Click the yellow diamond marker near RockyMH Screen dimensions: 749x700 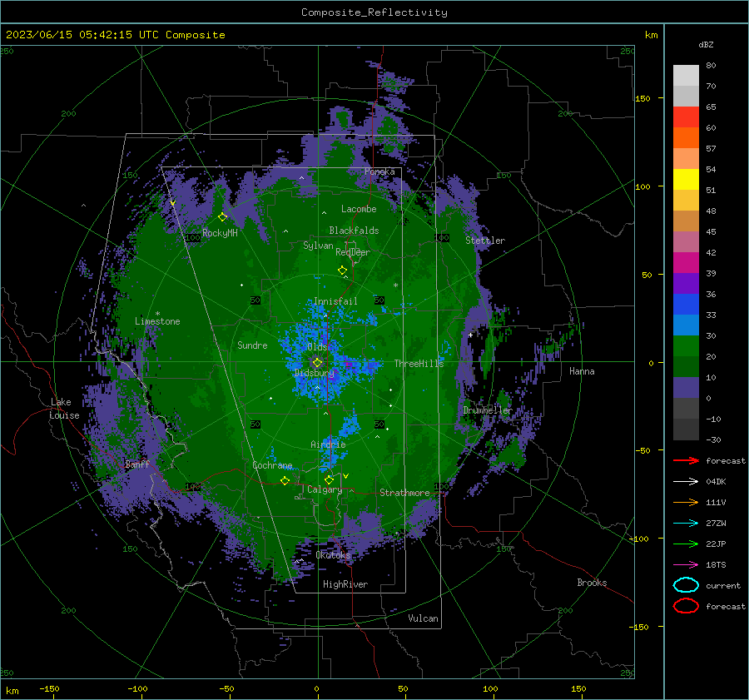click(222, 217)
